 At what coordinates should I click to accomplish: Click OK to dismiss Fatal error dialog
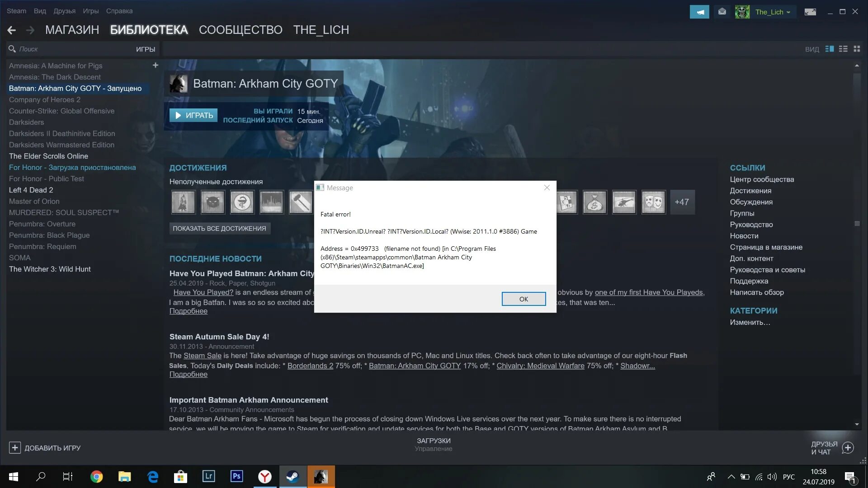click(x=524, y=299)
